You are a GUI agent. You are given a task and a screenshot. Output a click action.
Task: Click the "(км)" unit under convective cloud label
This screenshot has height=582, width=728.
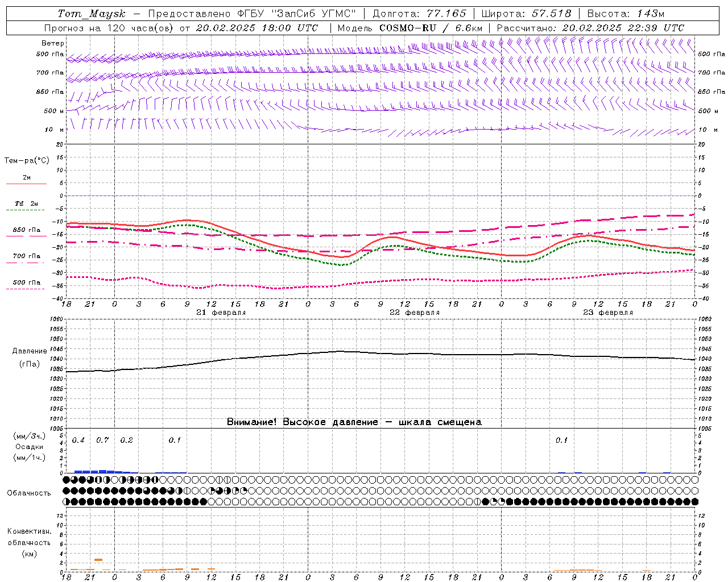click(x=29, y=554)
